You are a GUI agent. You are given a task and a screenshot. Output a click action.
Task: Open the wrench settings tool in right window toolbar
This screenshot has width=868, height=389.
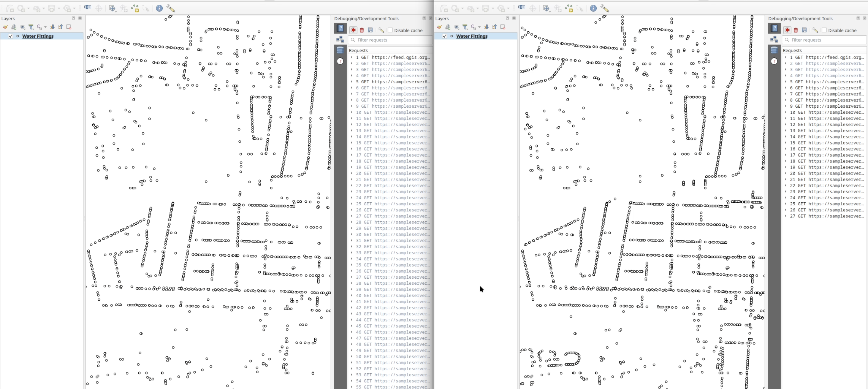[x=605, y=8]
